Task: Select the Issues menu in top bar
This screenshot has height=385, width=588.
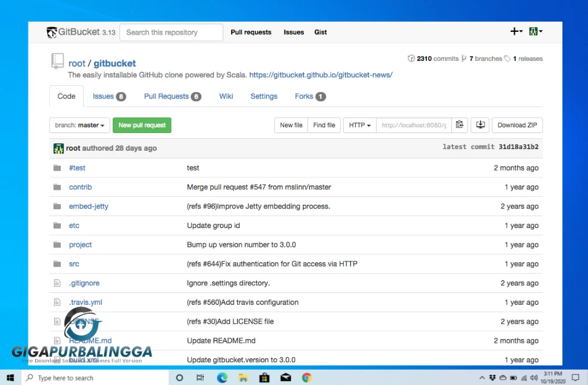Action: [x=294, y=32]
